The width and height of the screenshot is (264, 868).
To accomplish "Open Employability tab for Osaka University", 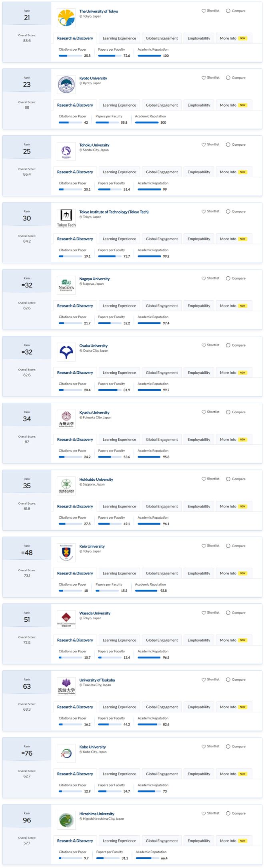I will point(199,373).
